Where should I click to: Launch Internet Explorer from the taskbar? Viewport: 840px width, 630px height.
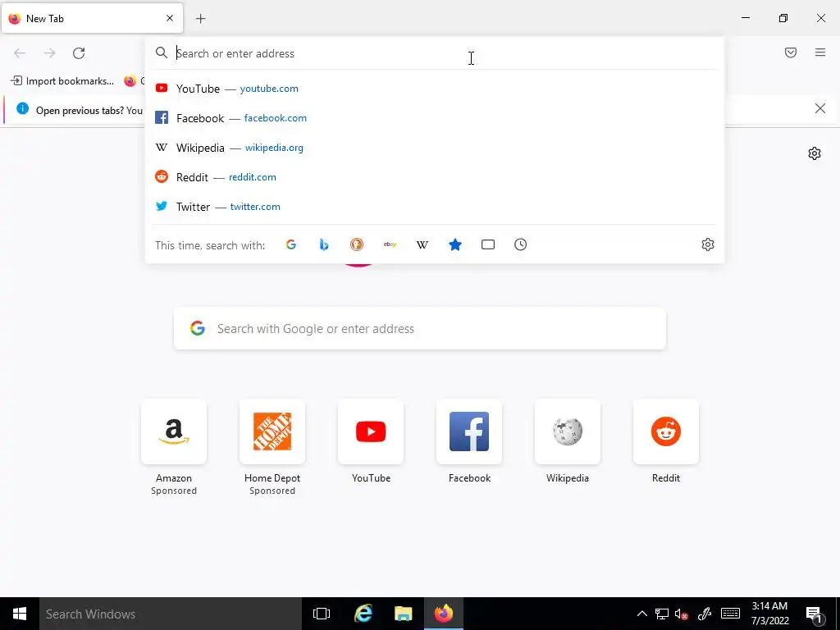click(363, 614)
